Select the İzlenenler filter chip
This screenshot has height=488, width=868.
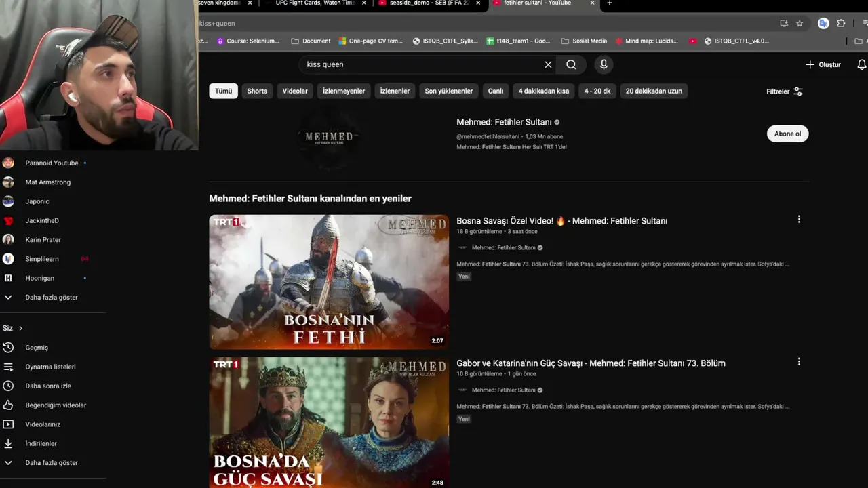click(395, 91)
